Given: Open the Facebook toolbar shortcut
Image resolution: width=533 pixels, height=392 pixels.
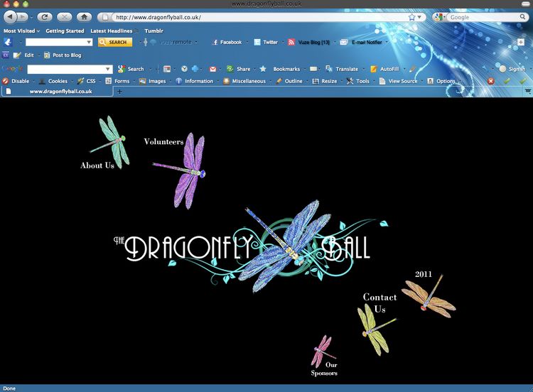Looking at the screenshot, I should click(227, 42).
